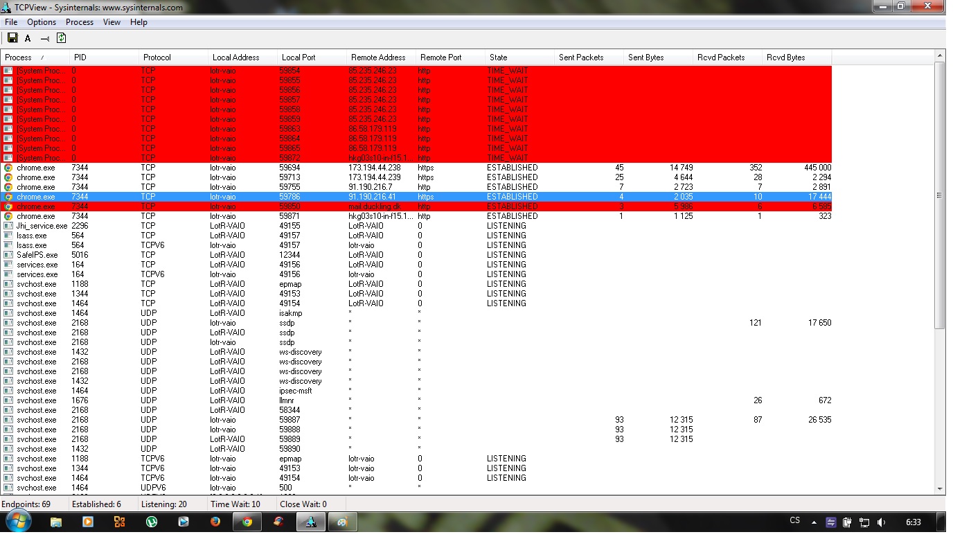
Task: Click the vertical scrollbar down arrow
Action: [x=940, y=488]
